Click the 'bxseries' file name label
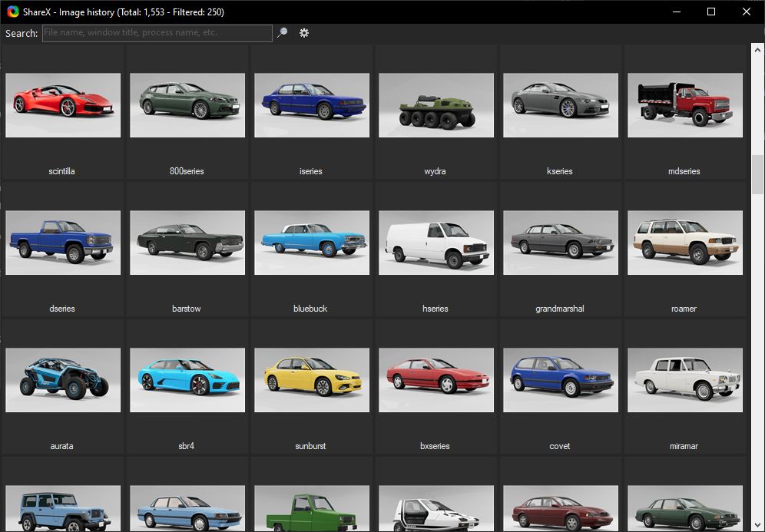The height and width of the screenshot is (532, 765). [x=435, y=446]
